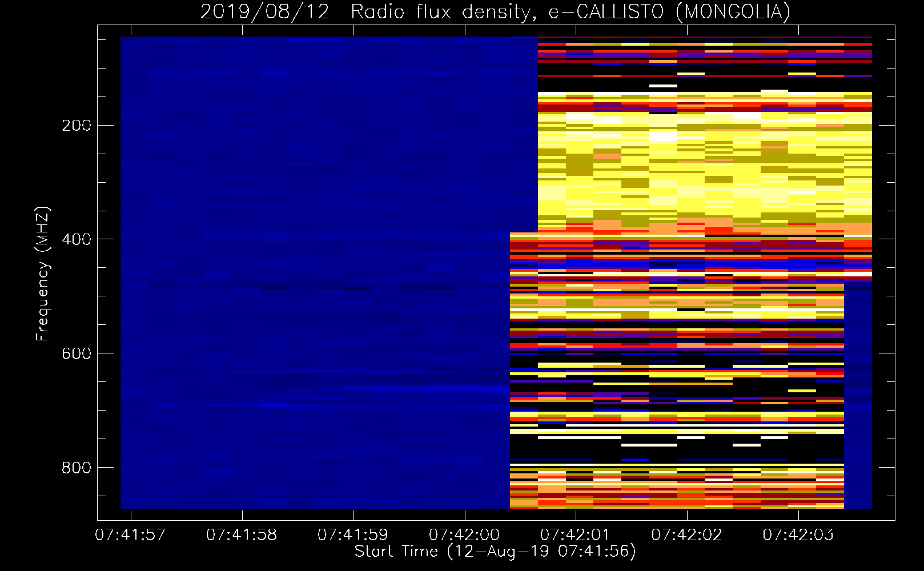Click the 07:41:59 time tick label

353,535
